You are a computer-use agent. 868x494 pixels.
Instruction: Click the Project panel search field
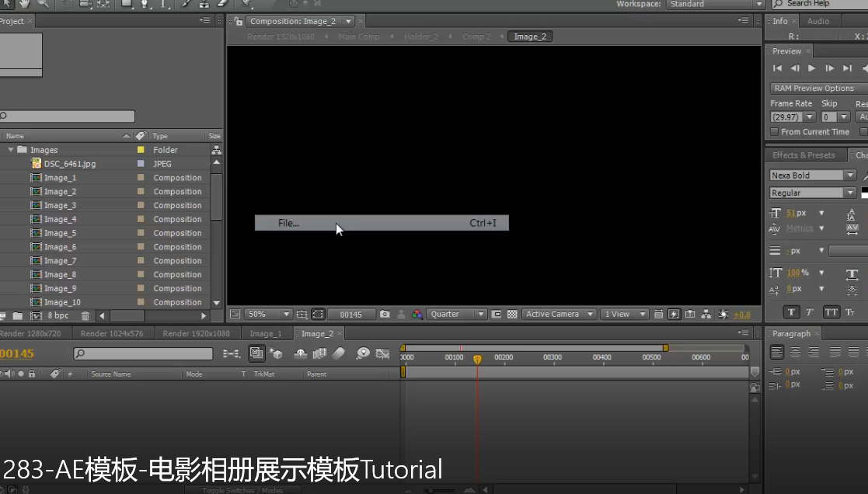click(68, 117)
